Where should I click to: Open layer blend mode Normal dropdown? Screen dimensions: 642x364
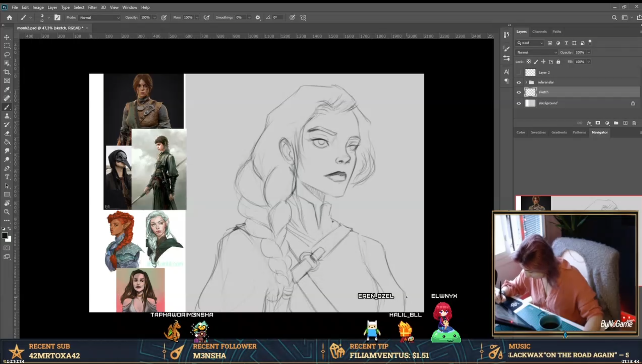coord(536,52)
